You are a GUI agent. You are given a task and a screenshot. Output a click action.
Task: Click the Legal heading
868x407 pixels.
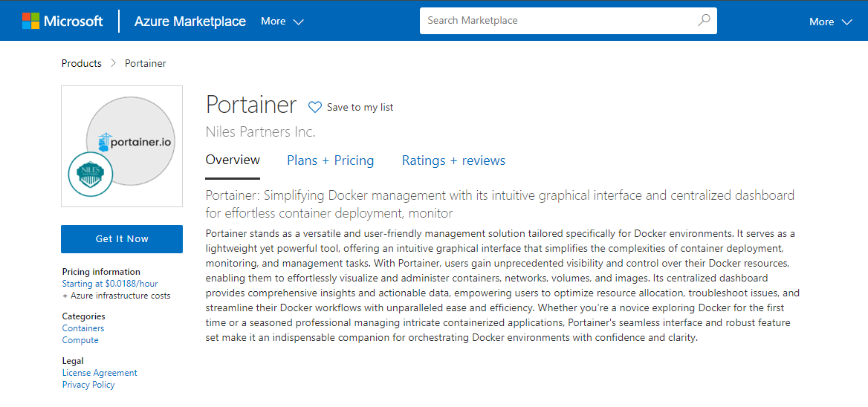click(x=73, y=361)
